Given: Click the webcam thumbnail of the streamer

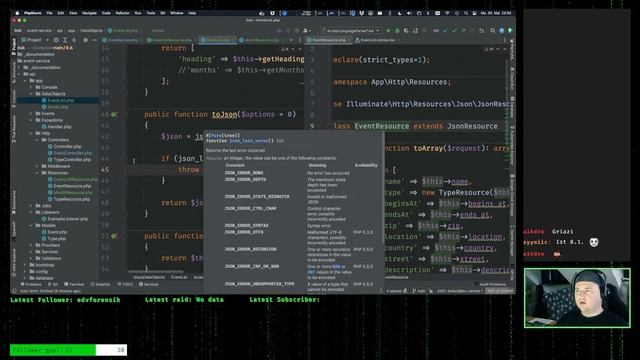Looking at the screenshot, I should coord(577,298).
